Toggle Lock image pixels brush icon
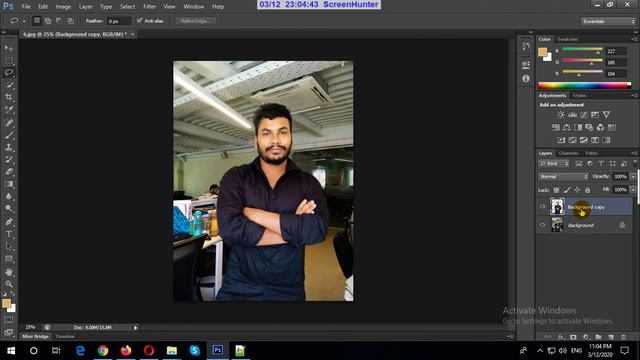Viewport: 640px width, 360px height. pyautogui.click(x=567, y=190)
